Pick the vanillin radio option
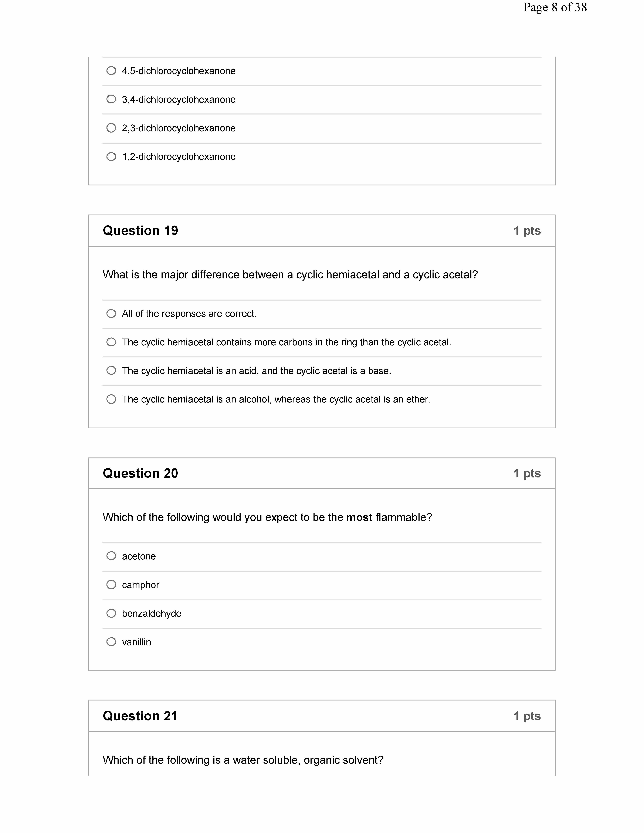Viewport: 644px width, 833px height. [x=111, y=642]
